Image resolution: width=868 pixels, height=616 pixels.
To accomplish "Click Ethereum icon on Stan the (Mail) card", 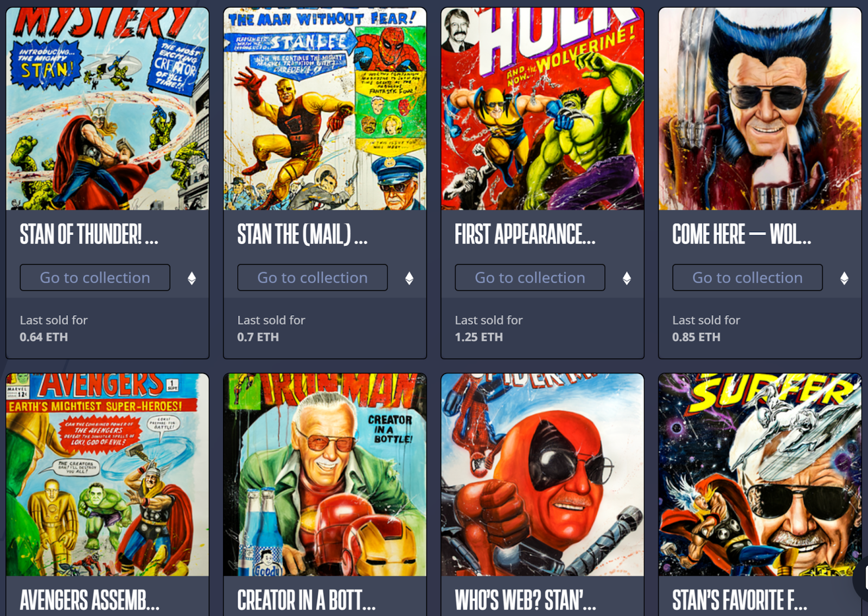I will point(409,278).
